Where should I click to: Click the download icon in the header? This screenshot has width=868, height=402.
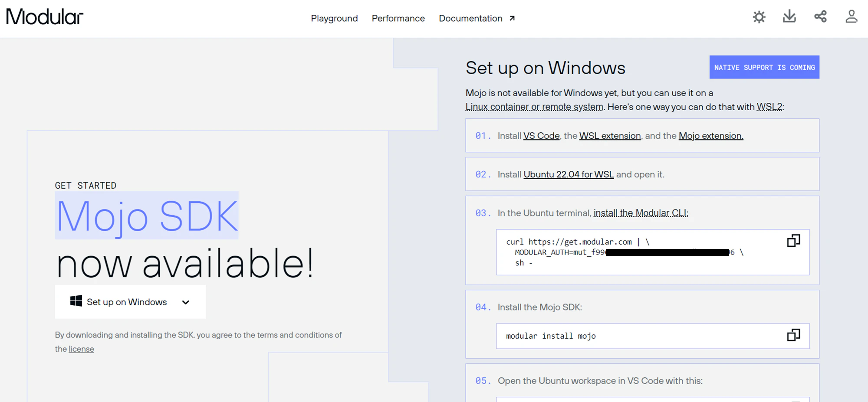[789, 17]
